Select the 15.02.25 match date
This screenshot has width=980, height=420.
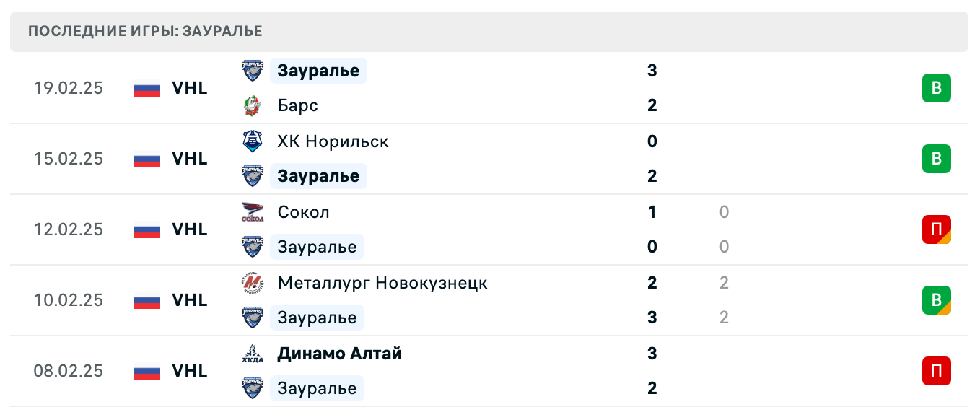click(69, 159)
